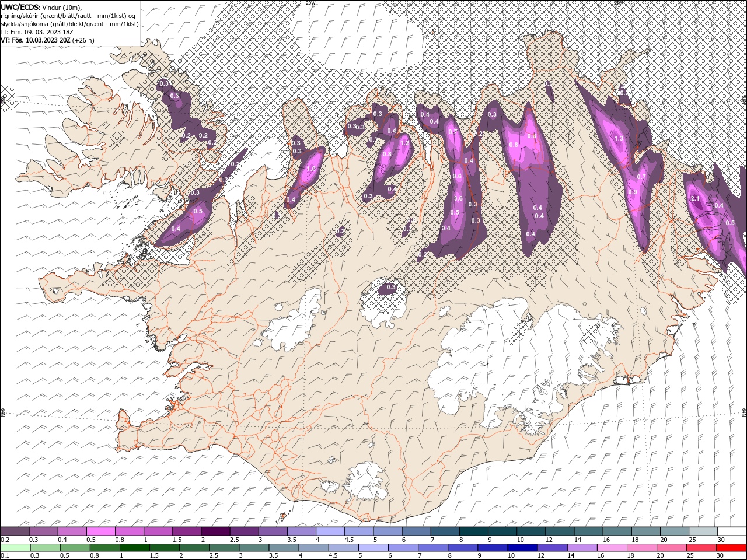The image size is (747, 560).
Task: Click the '(+26 h)' forecast offset text
Action: click(83, 40)
